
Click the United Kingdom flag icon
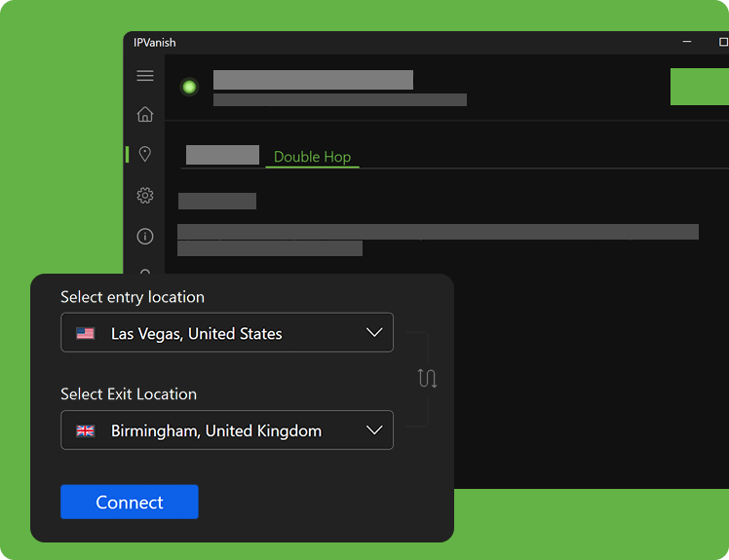[86, 430]
